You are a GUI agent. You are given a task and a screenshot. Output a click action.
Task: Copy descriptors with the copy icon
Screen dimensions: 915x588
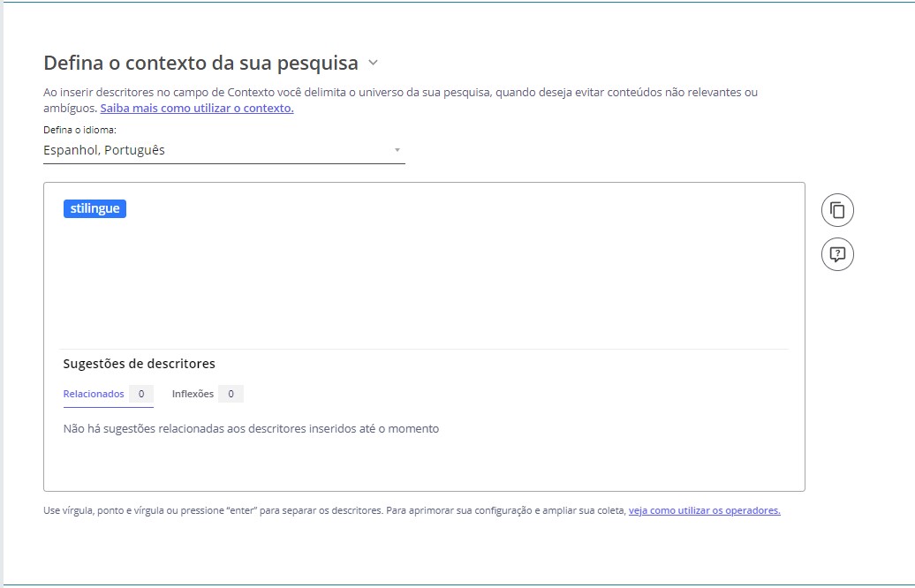tap(837, 210)
